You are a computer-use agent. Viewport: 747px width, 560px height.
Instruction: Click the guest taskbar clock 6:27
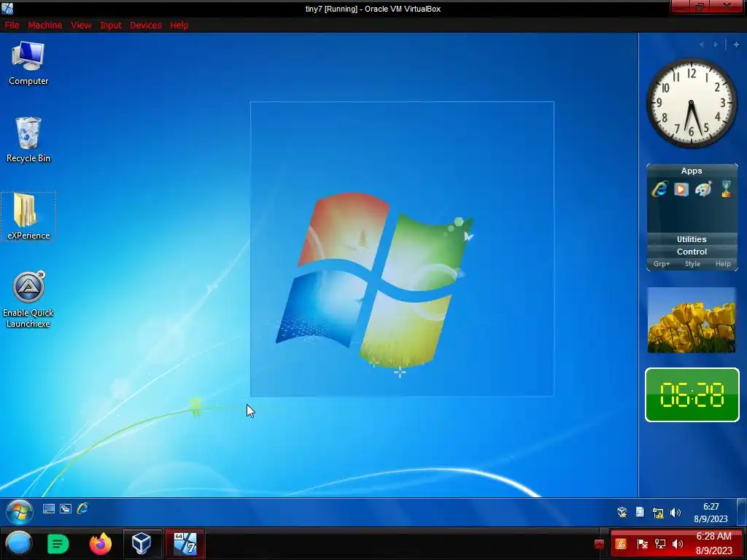tap(711, 513)
